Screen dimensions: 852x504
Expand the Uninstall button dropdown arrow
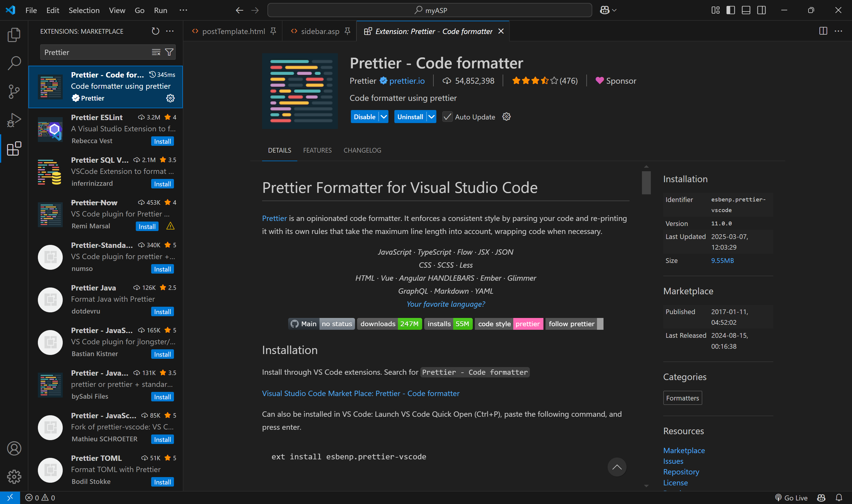(x=431, y=117)
